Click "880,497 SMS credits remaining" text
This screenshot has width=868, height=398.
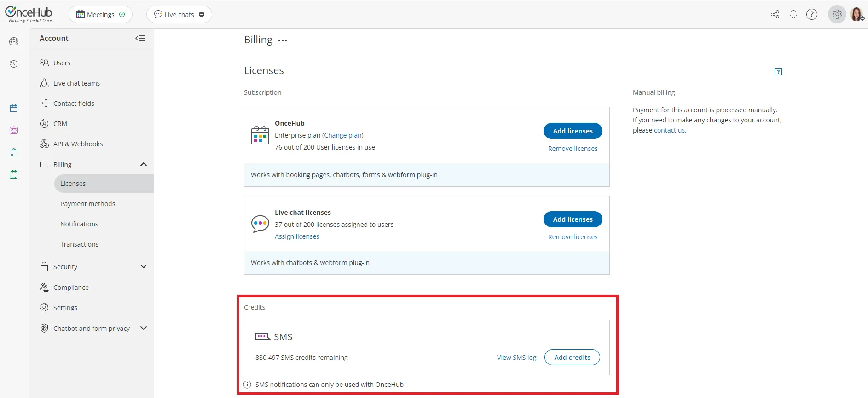coord(301,358)
